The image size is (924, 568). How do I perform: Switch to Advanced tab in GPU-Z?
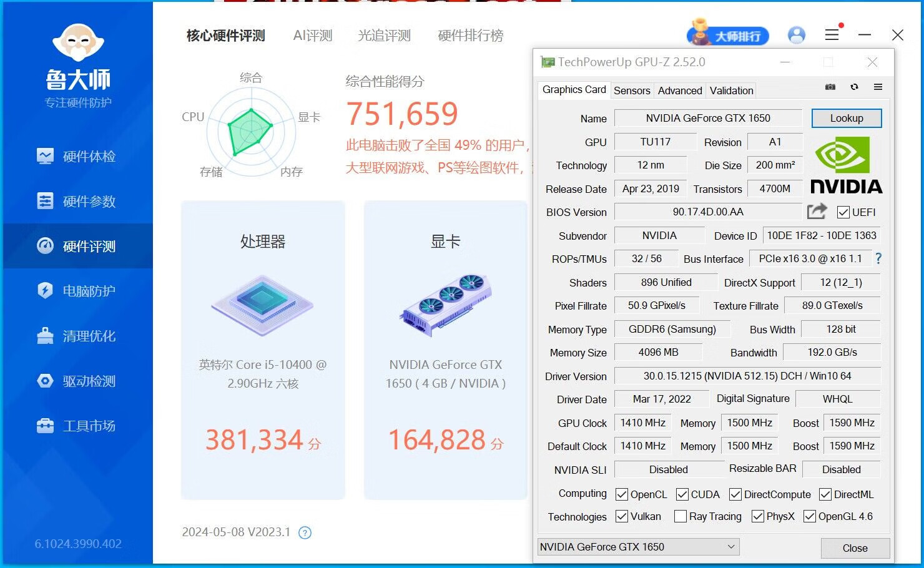pos(680,91)
